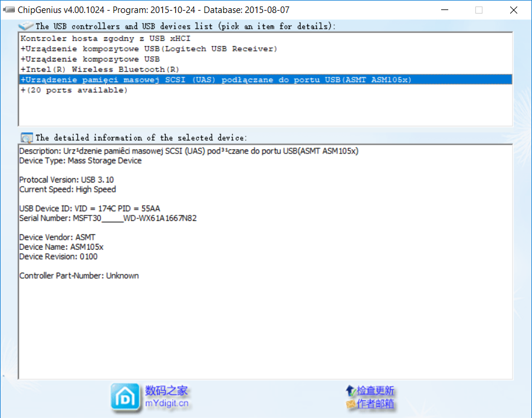Select Intel(R) Wireless Bluetooth(R) device
This screenshot has height=418, width=532.
265,69
